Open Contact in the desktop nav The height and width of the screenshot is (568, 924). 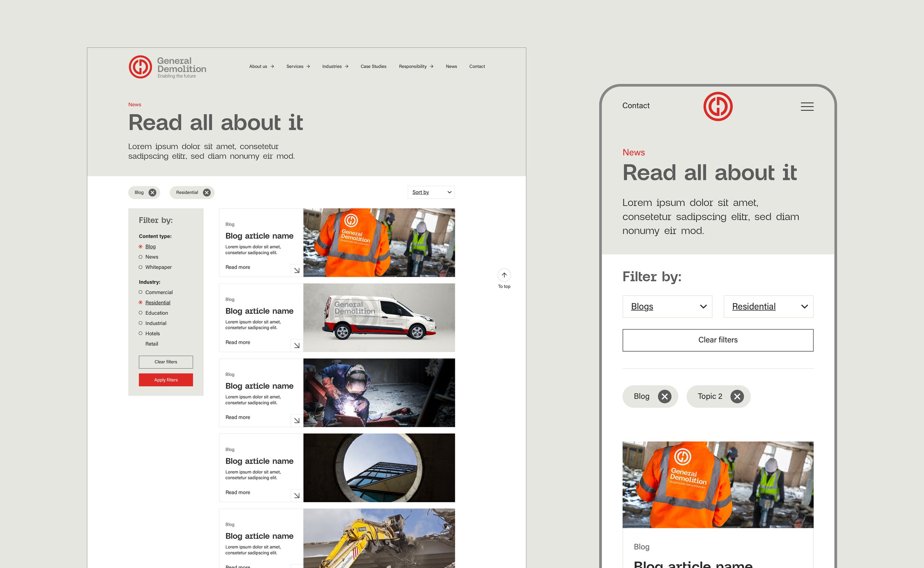(x=477, y=67)
